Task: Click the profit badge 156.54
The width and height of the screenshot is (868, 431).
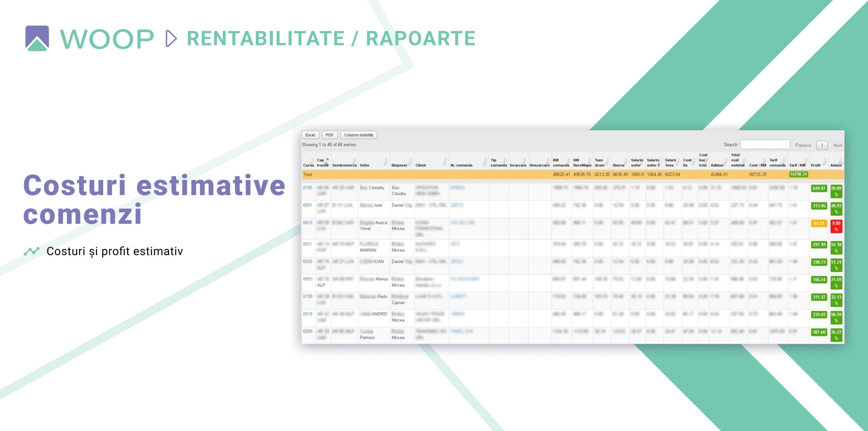Action: click(819, 280)
